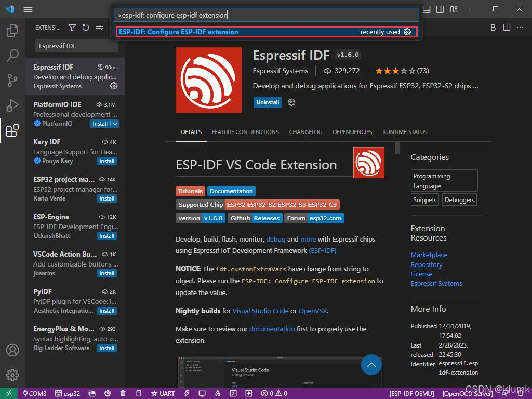This screenshot has height=399, width=532.
Task: Click the B icon in editor toolbar
Action: [x=493, y=28]
